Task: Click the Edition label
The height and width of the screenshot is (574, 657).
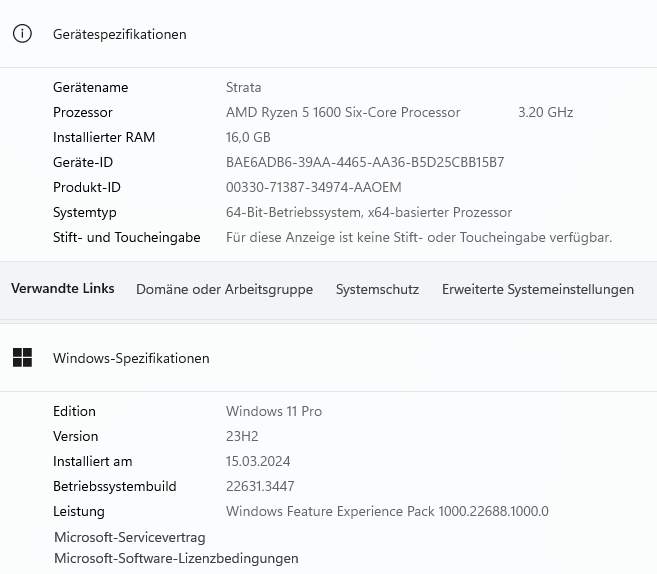Action: (x=74, y=411)
